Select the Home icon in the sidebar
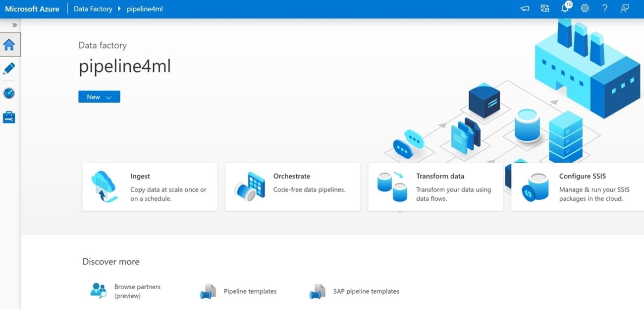Image resolution: width=644 pixels, height=309 pixels. point(9,44)
